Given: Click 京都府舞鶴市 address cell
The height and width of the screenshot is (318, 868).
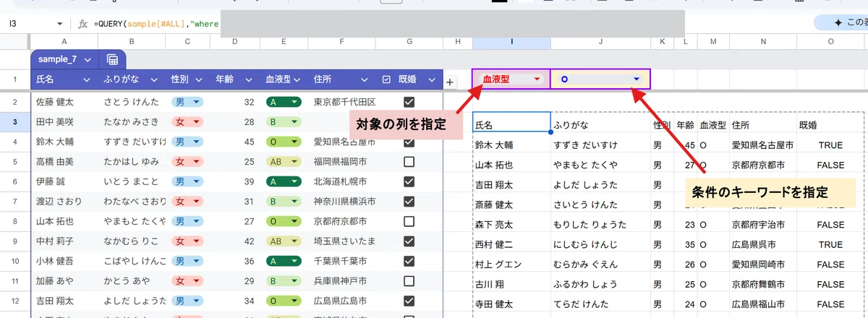Looking at the screenshot, I should 762,284.
